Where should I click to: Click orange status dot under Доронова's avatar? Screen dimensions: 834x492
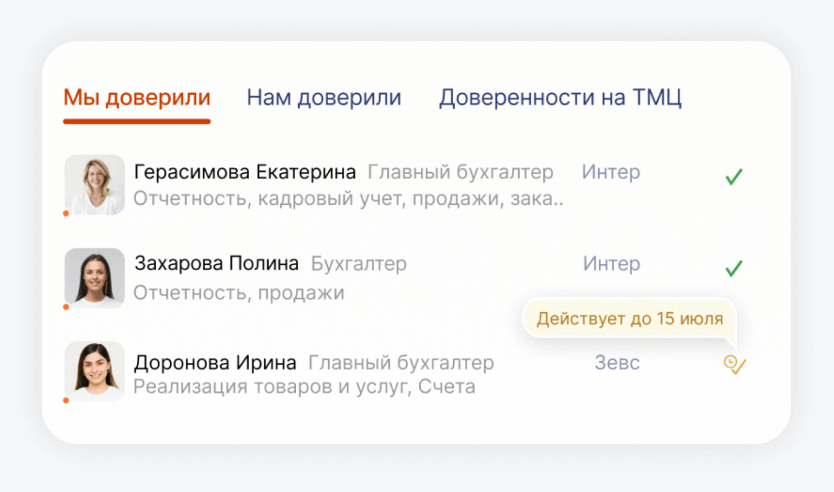click(x=66, y=400)
